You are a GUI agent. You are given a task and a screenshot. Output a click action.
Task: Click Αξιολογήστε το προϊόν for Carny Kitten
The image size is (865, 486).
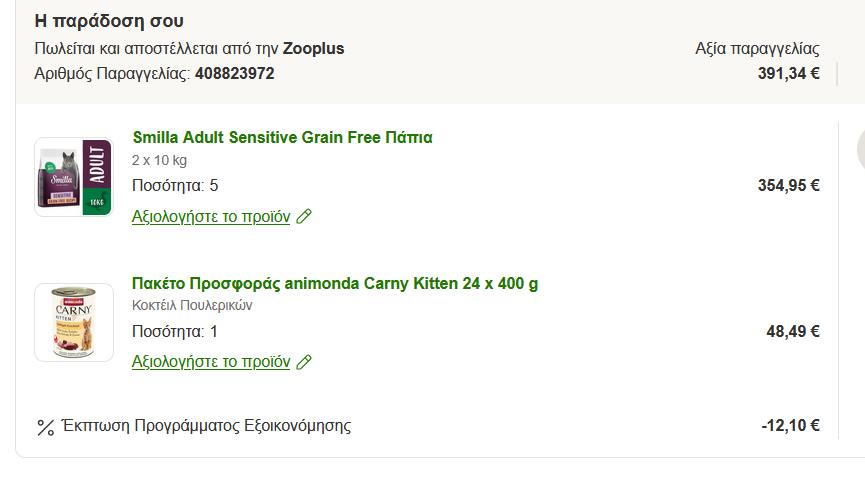click(211, 362)
